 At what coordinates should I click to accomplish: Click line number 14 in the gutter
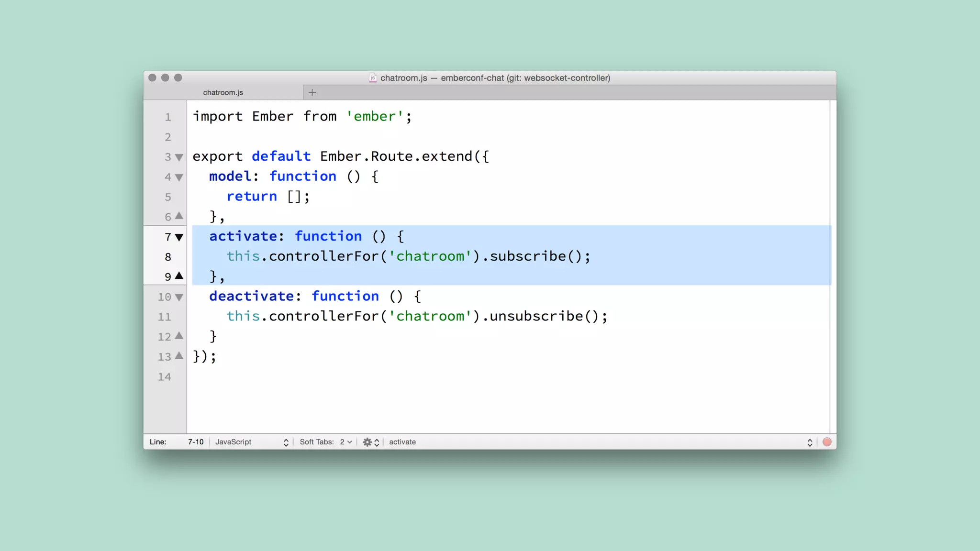pos(164,377)
